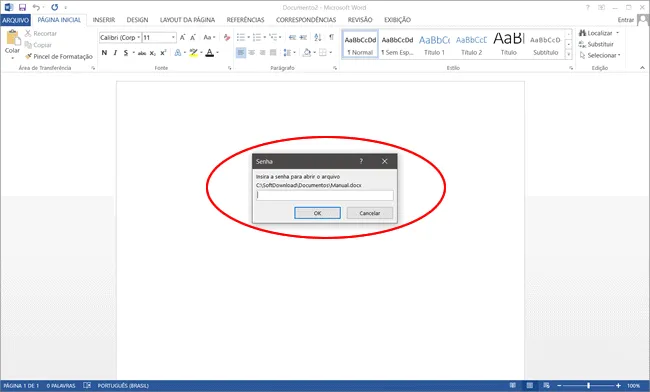
Task: Open Fonte dialog launcher
Action: 230,68
